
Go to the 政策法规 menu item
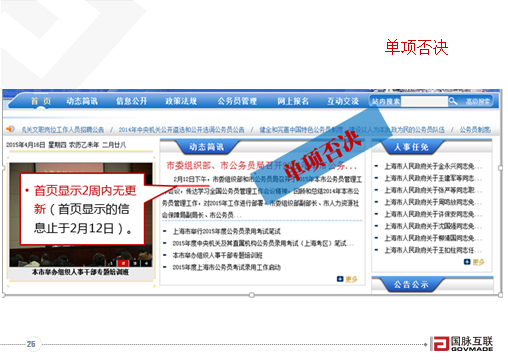pos(181,101)
